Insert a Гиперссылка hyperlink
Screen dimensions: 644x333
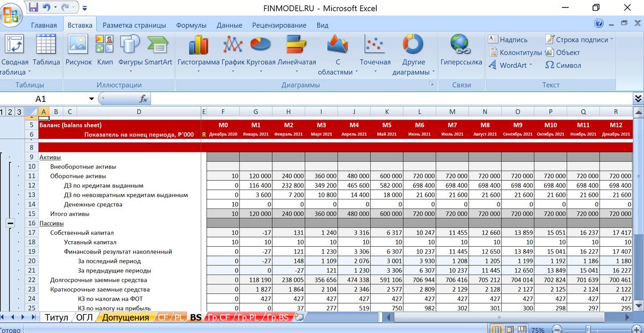coord(461,49)
